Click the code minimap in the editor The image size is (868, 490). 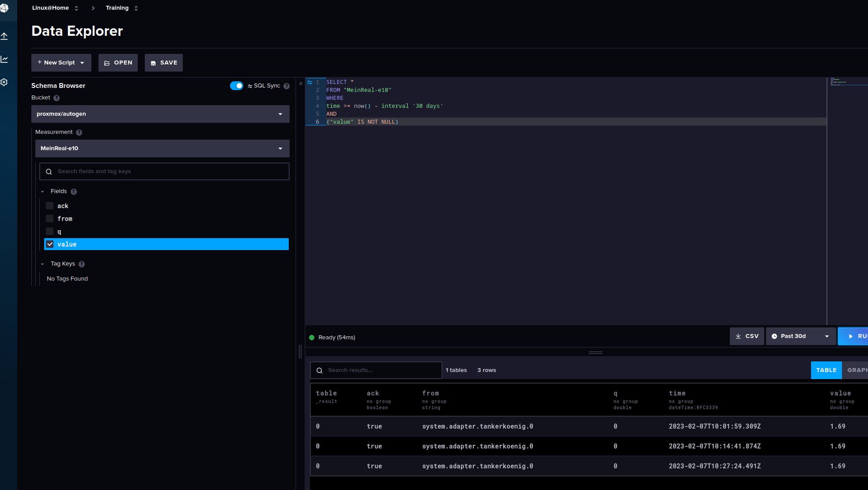click(848, 82)
